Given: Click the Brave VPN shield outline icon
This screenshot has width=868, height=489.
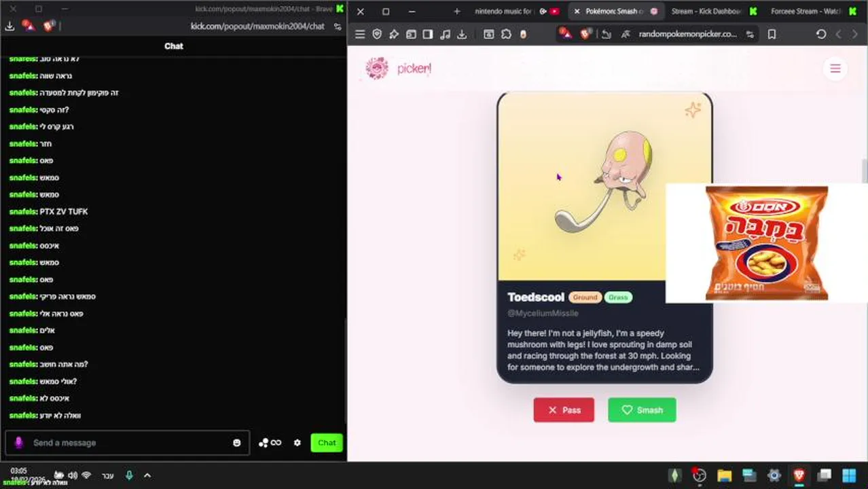Looking at the screenshot, I should (377, 34).
